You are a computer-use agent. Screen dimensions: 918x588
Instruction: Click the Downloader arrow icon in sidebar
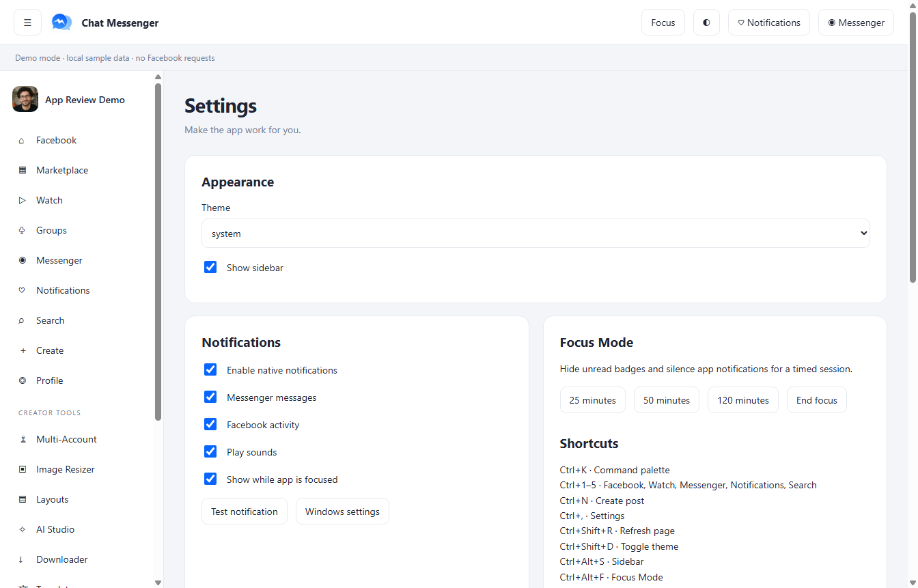click(x=22, y=560)
